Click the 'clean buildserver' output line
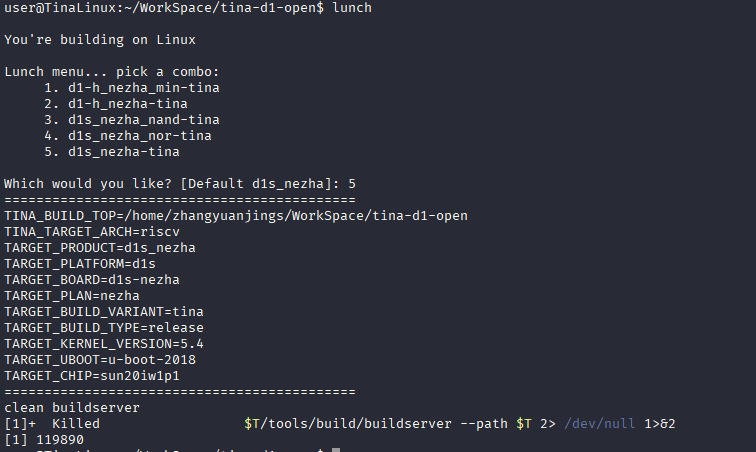The width and height of the screenshot is (756, 452). 72,408
